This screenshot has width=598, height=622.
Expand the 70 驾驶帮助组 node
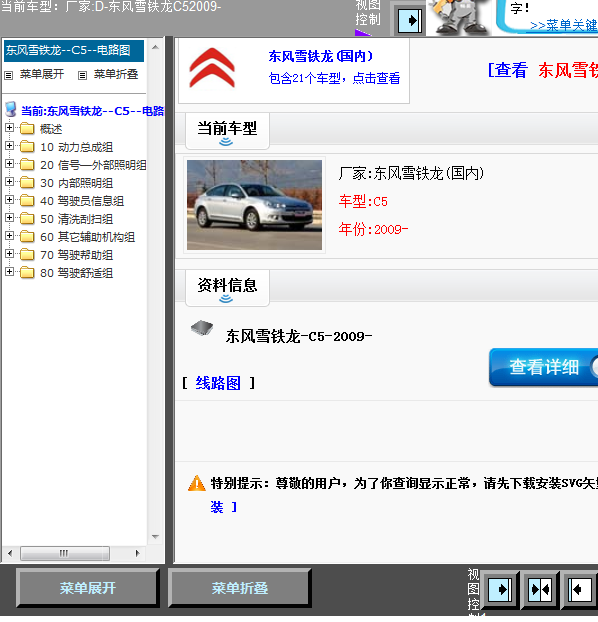pyautogui.click(x=9, y=254)
